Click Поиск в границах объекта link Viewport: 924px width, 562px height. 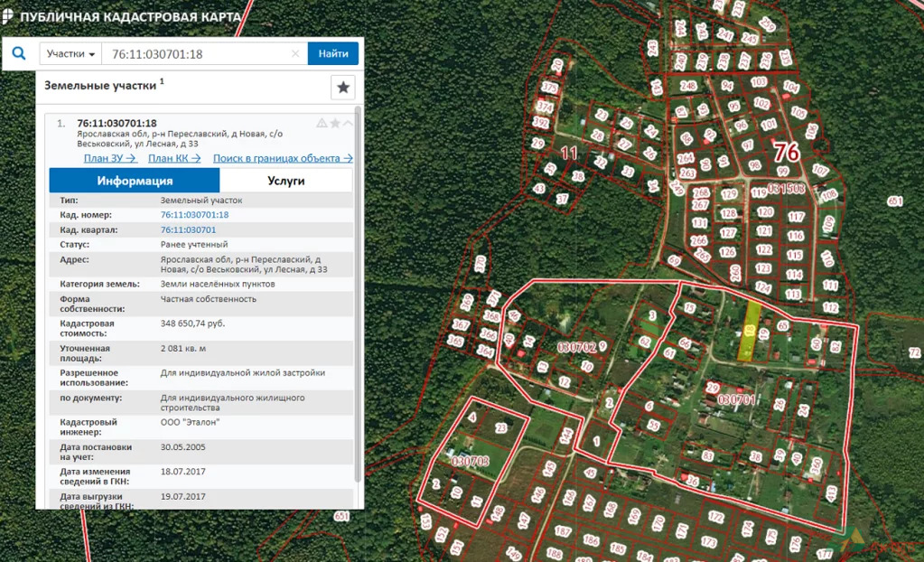pos(283,158)
